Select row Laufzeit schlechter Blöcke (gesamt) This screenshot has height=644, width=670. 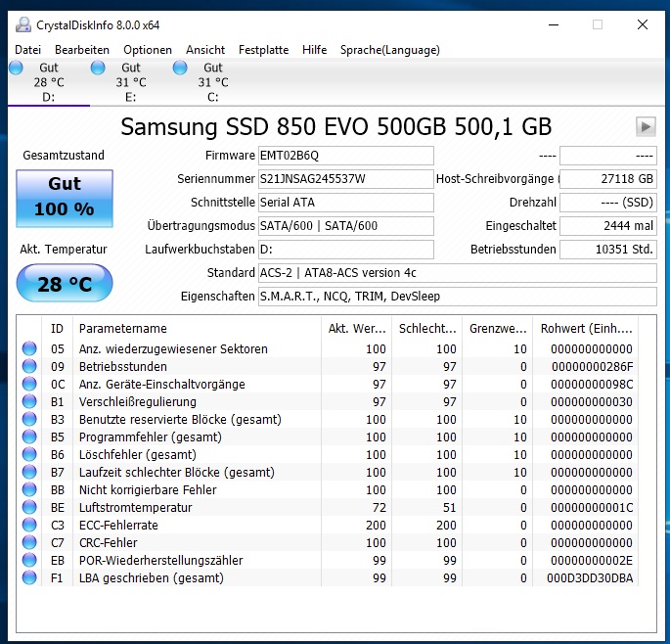coord(328,472)
